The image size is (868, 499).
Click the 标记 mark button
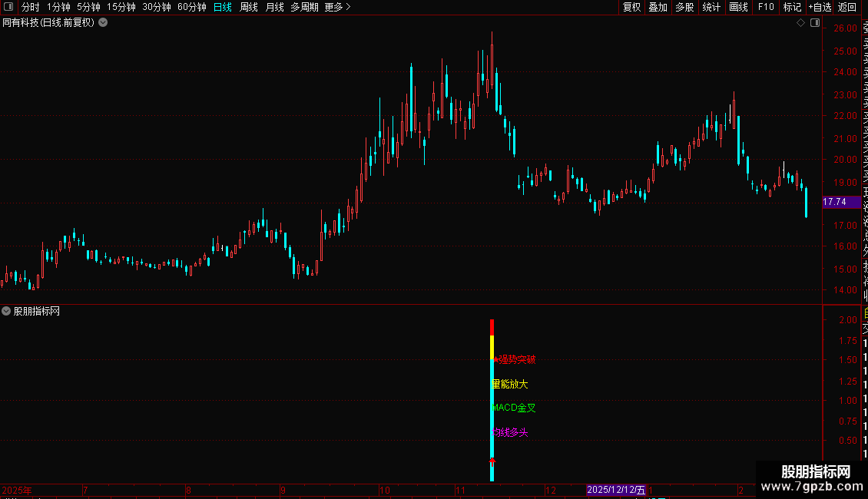[x=792, y=7]
